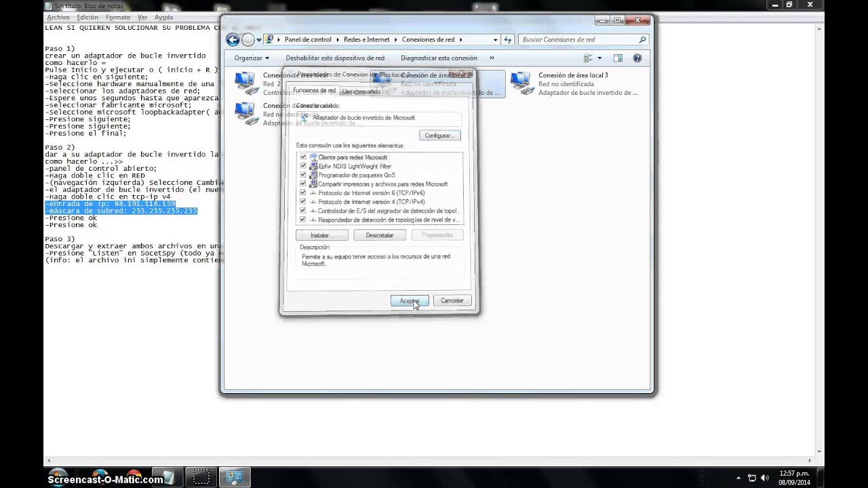Click Diagnosticar esta conexión
Image resolution: width=868 pixels, height=488 pixels.
tap(439, 58)
